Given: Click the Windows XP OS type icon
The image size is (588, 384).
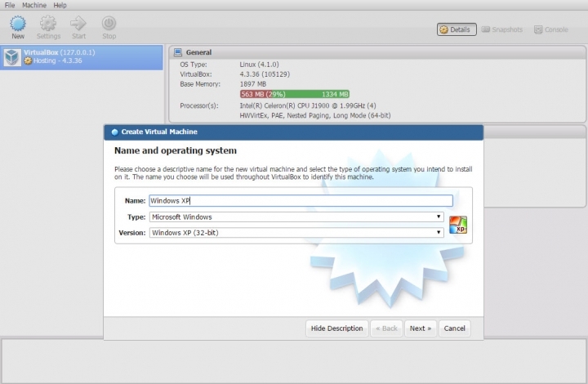Looking at the screenshot, I should click(x=458, y=225).
